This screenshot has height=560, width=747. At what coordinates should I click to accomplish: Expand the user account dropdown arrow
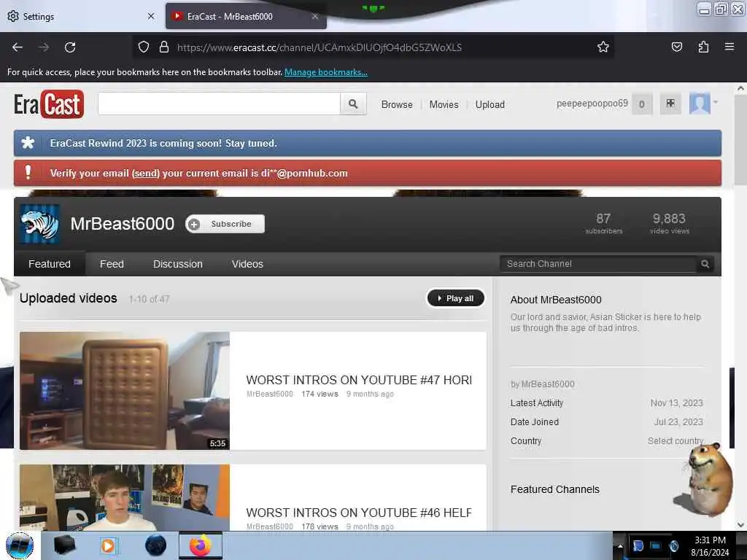pyautogui.click(x=716, y=102)
